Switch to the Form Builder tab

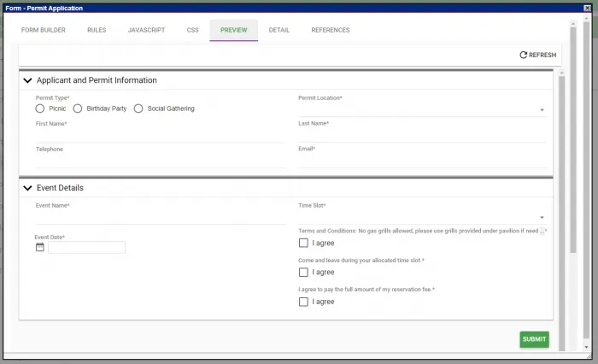[43, 30]
